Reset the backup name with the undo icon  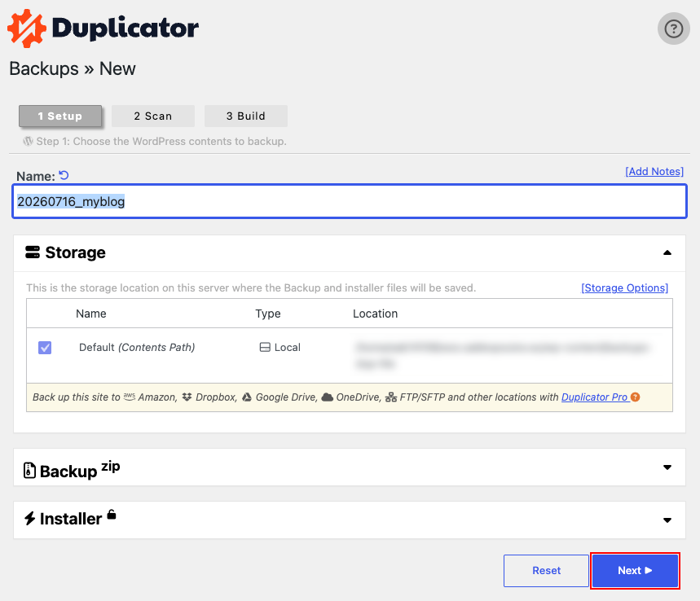[64, 175]
